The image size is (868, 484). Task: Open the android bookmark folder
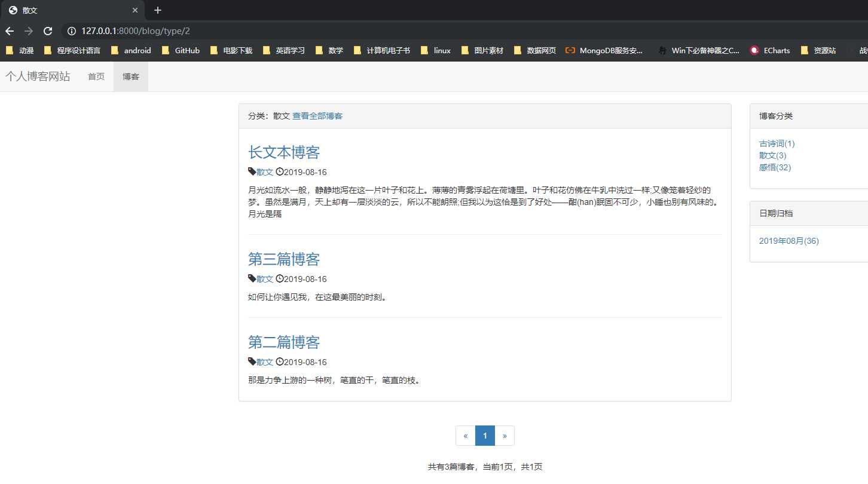(131, 51)
